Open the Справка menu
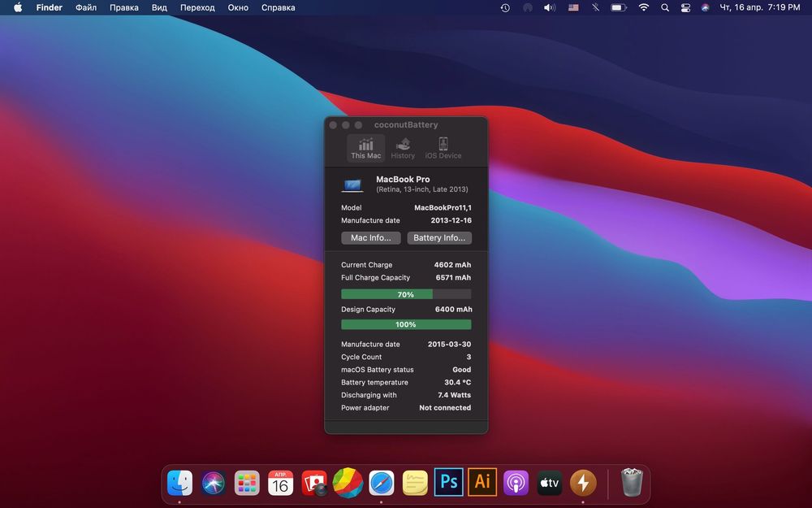 coord(278,7)
